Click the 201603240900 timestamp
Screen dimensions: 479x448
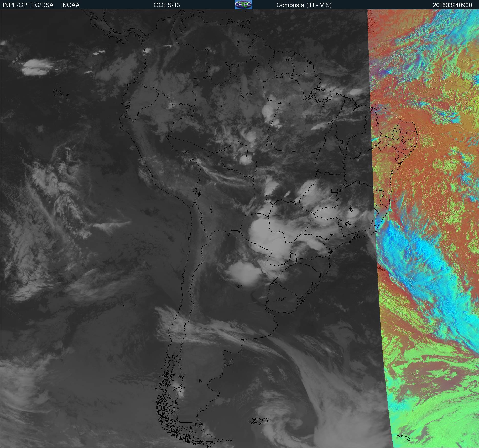pyautogui.click(x=452, y=5)
